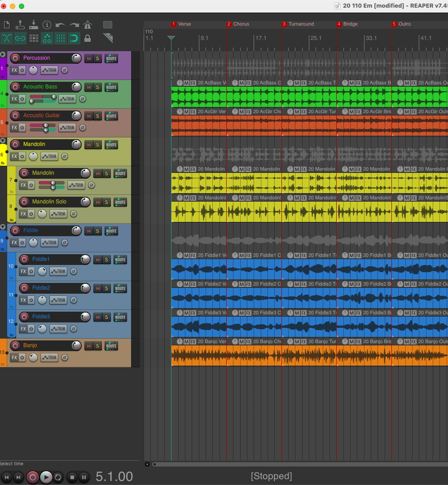448x485 pixels.
Task: Click the Percussion track pan knob
Action: pyautogui.click(x=33, y=70)
